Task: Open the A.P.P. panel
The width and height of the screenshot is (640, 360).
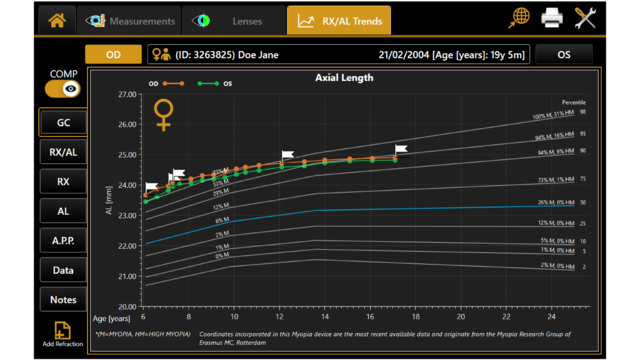Action: pos(63,241)
